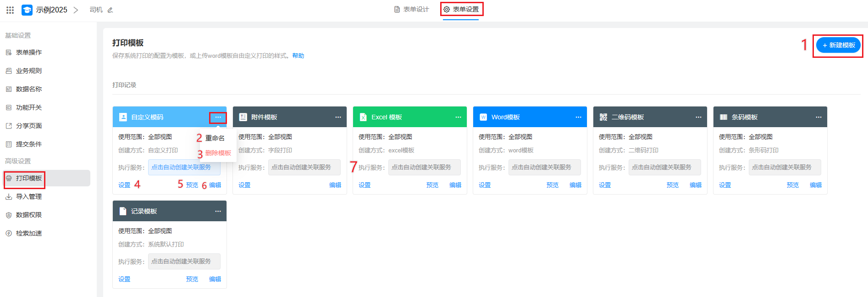868x297 pixels.
Task: Click 编辑 on the 条码模板 card
Action: coord(815,185)
